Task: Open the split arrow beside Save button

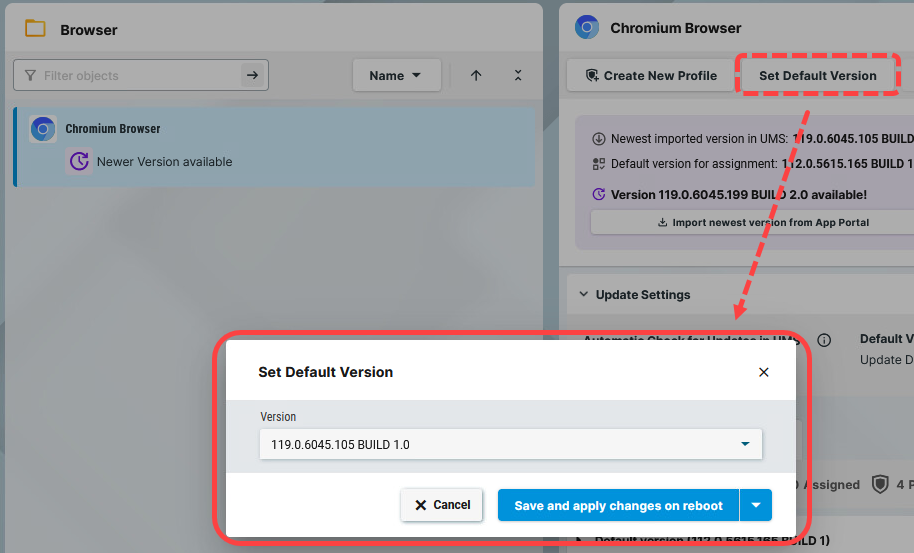Action: [756, 506]
